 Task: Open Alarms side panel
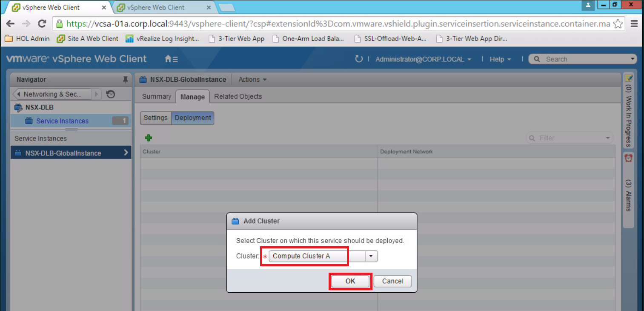(629, 190)
